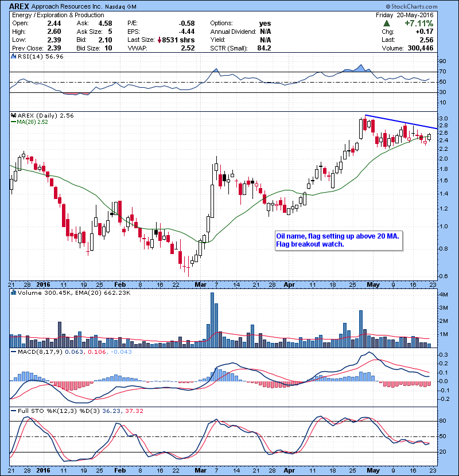Click the RSI(14) 56.96 indicator label
The width and height of the screenshot is (459, 476).
click(41, 56)
